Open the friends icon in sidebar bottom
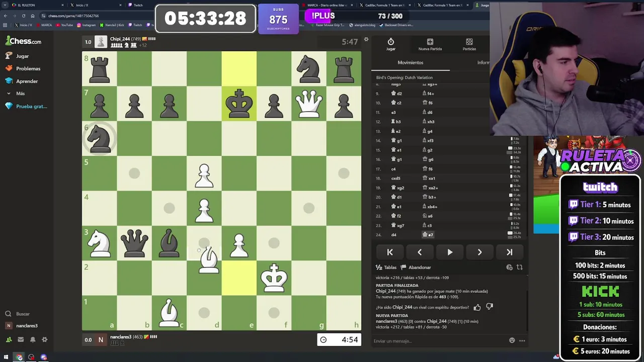Screen dimensions: 644x362 coord(9,340)
